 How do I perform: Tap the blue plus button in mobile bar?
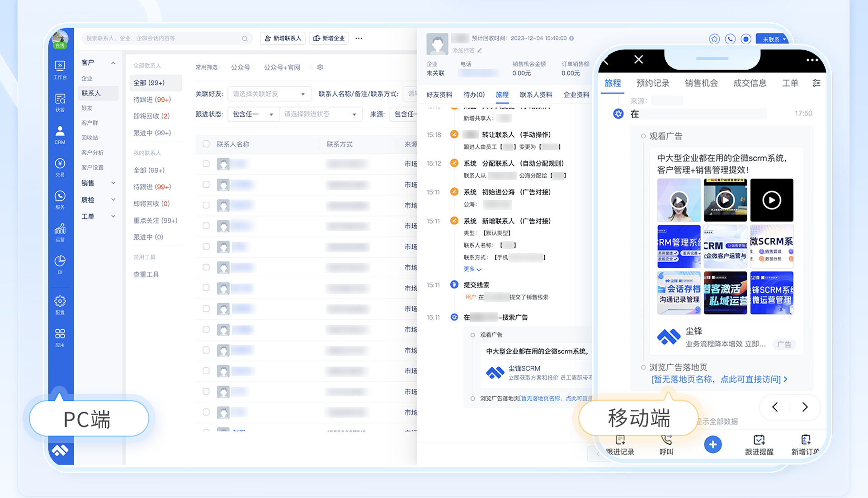(712, 445)
